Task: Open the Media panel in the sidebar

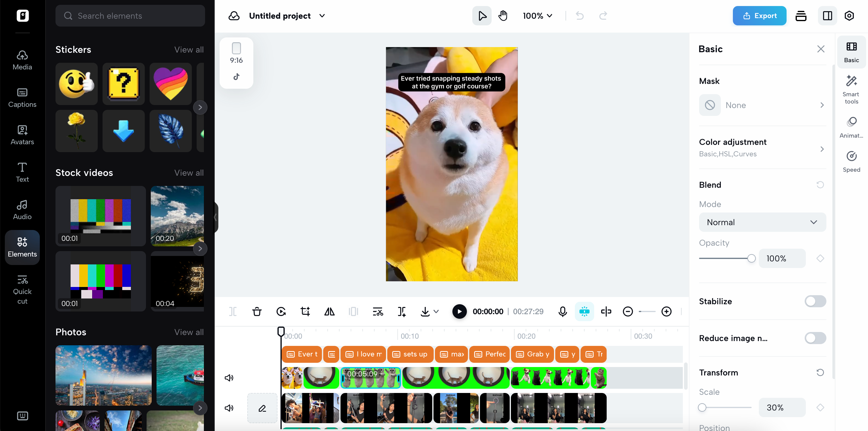Action: [22, 60]
